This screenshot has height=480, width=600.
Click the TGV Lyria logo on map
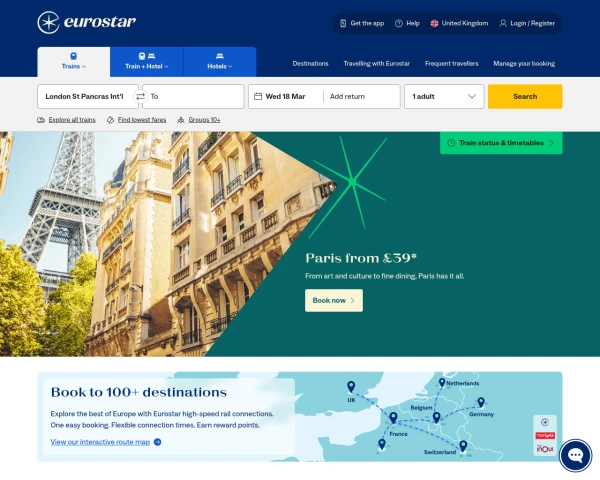[545, 436]
